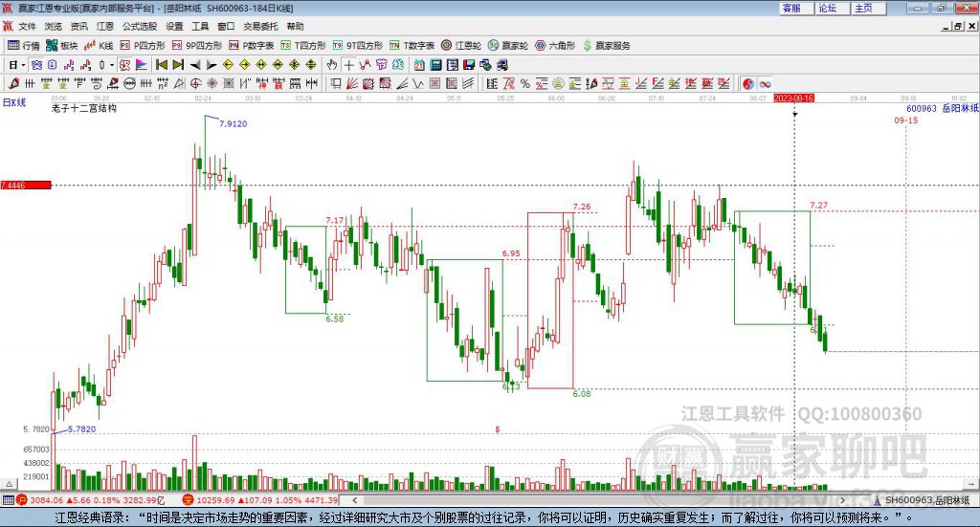This screenshot has width=980, height=527.
Task: Open the P数字表 tool
Action: click(x=252, y=46)
